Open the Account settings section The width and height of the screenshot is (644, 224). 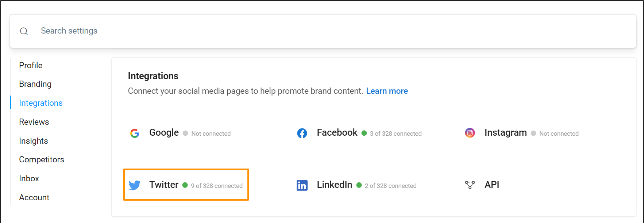tap(34, 198)
